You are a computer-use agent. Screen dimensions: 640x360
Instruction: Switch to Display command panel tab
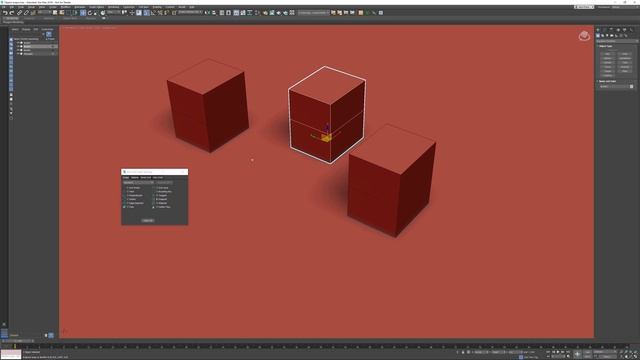pyautogui.click(x=624, y=30)
